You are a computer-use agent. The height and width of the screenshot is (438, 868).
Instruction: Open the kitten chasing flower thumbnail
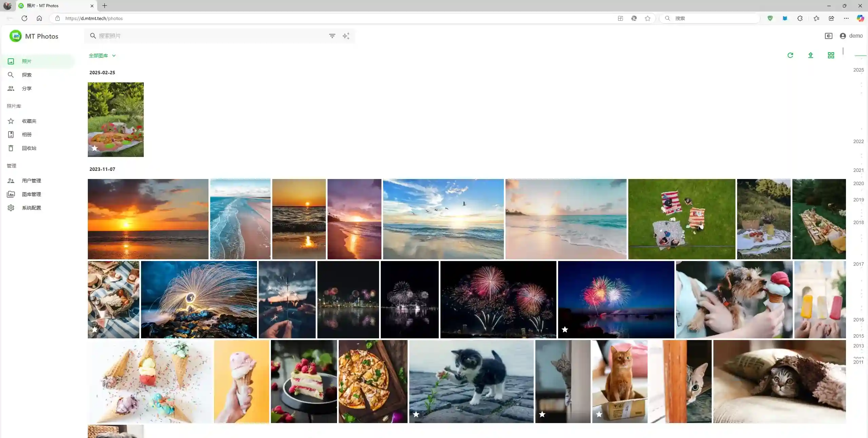471,381
